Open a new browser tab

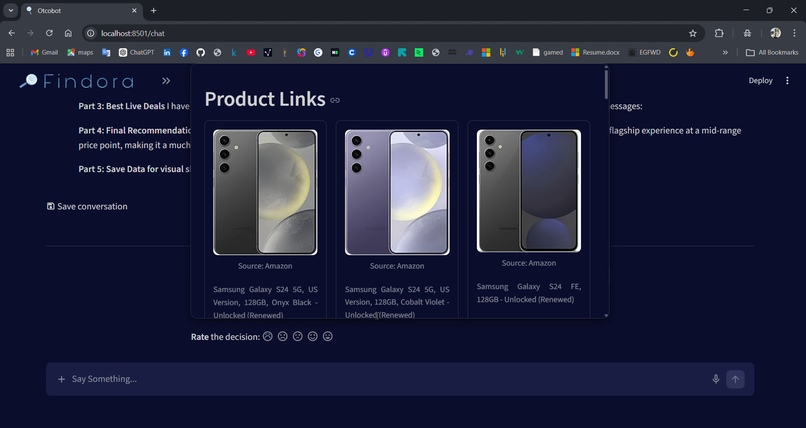point(153,10)
